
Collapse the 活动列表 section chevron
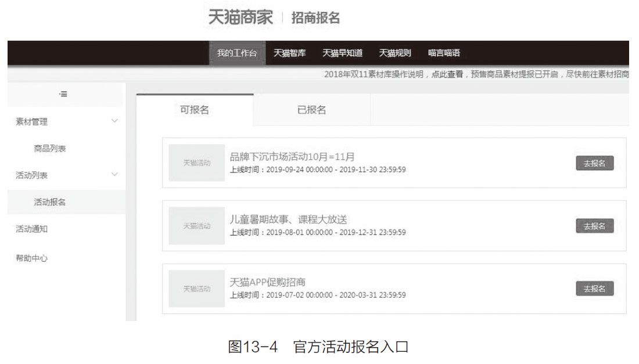[x=114, y=174]
